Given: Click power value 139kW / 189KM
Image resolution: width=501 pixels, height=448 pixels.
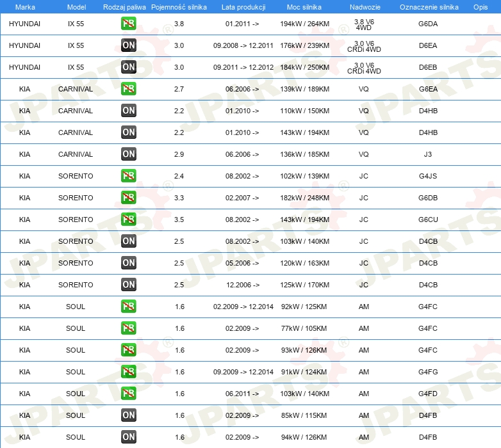Looking at the screenshot, I should 304,89.
